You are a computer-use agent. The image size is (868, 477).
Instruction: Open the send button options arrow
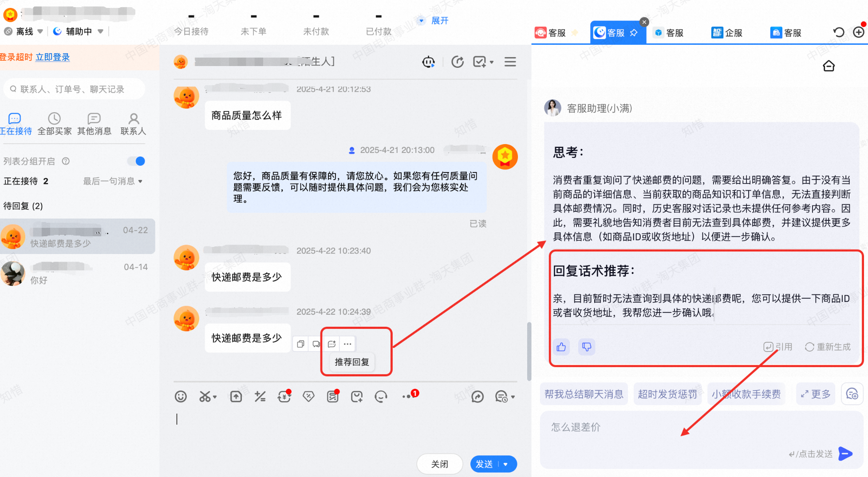point(506,464)
